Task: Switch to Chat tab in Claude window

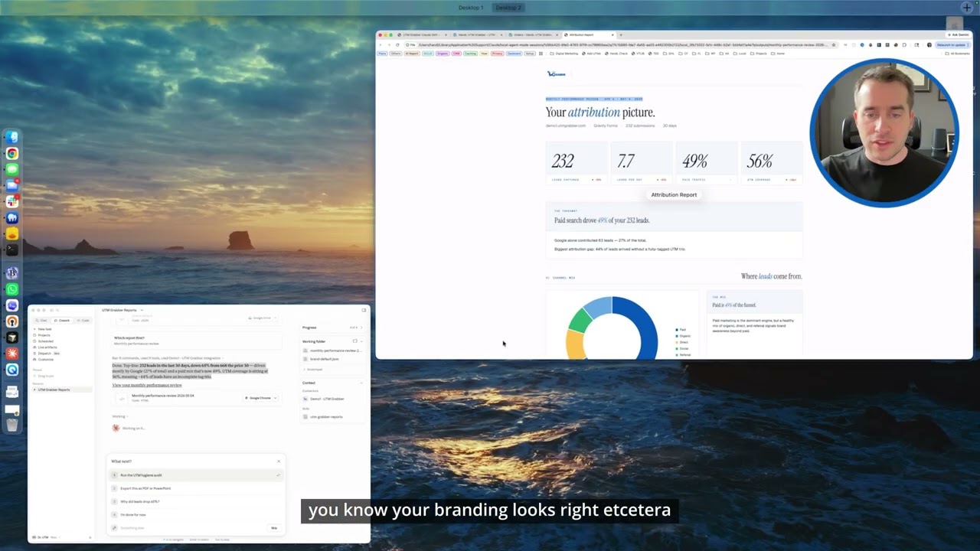Action: click(x=41, y=320)
